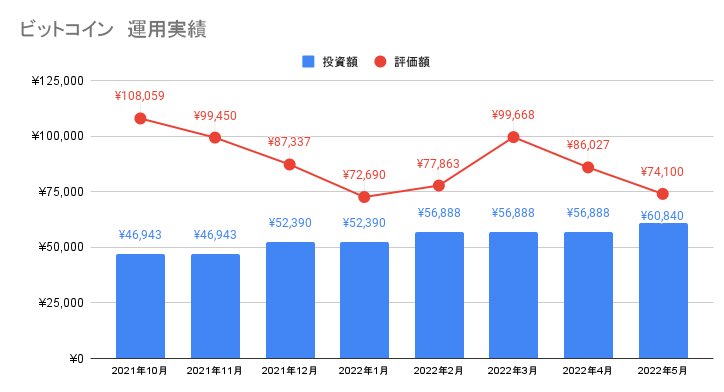Select the 2022年1月 axis label
Image resolution: width=724 pixels, height=392 pixels.
pos(363,371)
